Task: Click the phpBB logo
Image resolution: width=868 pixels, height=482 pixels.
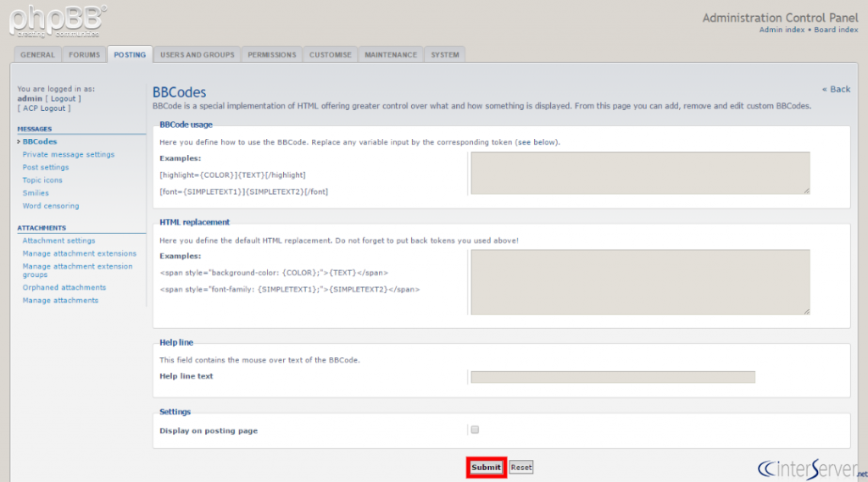Action: click(x=57, y=21)
